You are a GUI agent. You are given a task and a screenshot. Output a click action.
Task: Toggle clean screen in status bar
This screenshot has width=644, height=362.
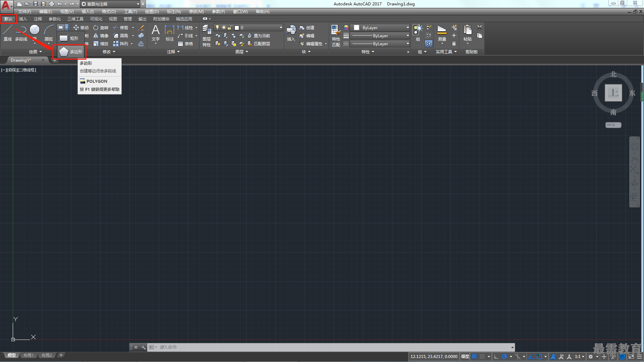tap(631, 357)
